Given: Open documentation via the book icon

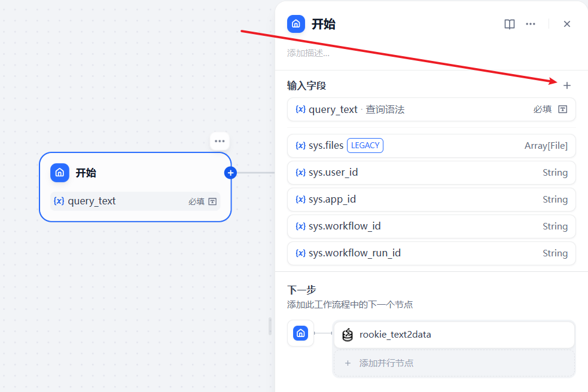Looking at the screenshot, I should point(509,24).
